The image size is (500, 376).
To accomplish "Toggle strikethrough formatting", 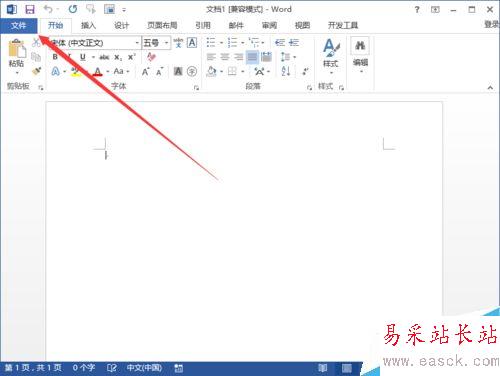I will tap(104, 57).
